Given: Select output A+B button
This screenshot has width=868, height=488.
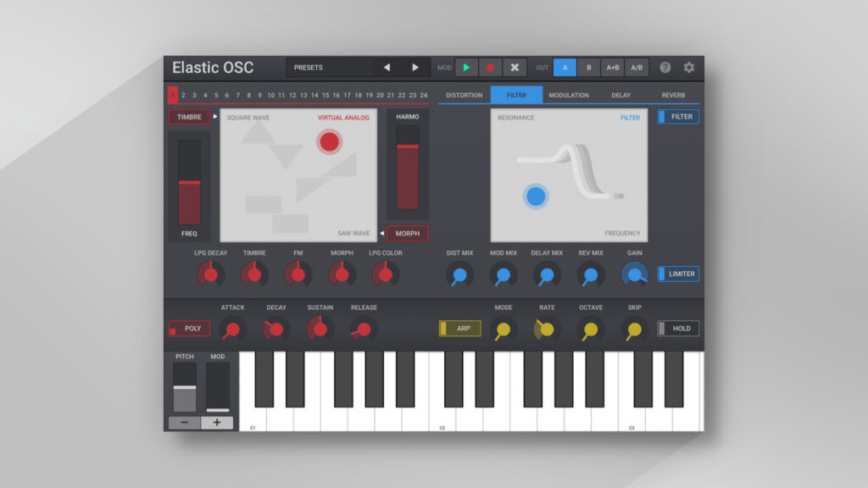Looking at the screenshot, I should point(613,68).
